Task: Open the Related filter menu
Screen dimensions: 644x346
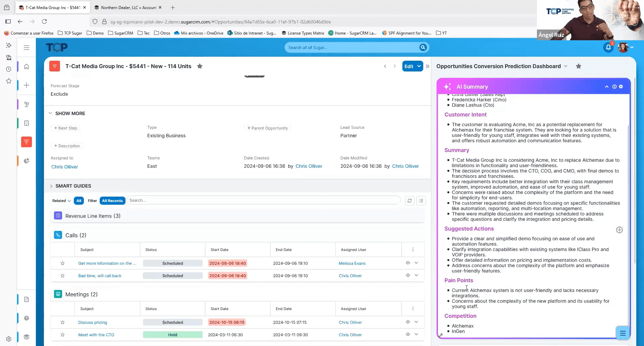Action: (61, 200)
